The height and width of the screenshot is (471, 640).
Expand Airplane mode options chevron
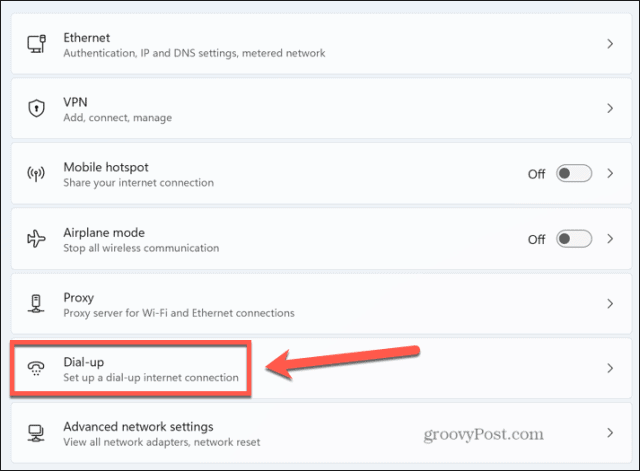click(x=610, y=239)
